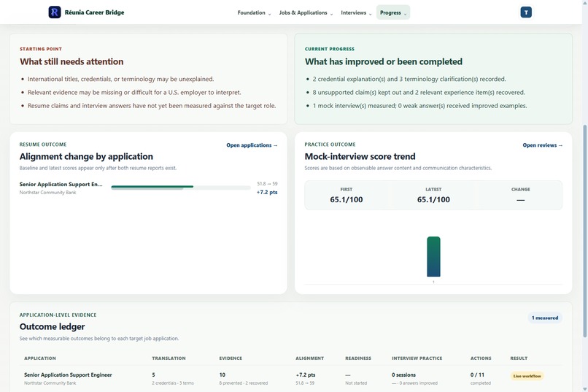Select Senior Application Support En... alignment row
This screenshot has width=588, height=392.
[x=149, y=188]
